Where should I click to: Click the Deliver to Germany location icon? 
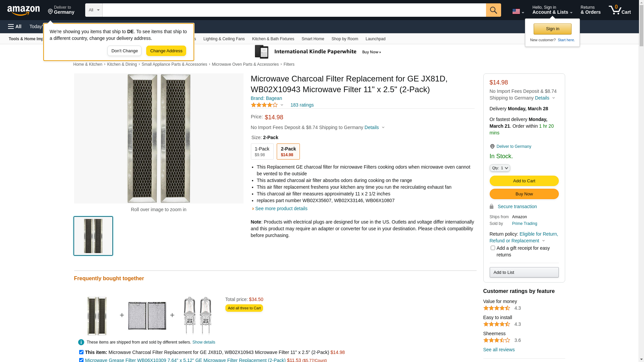coord(492,146)
